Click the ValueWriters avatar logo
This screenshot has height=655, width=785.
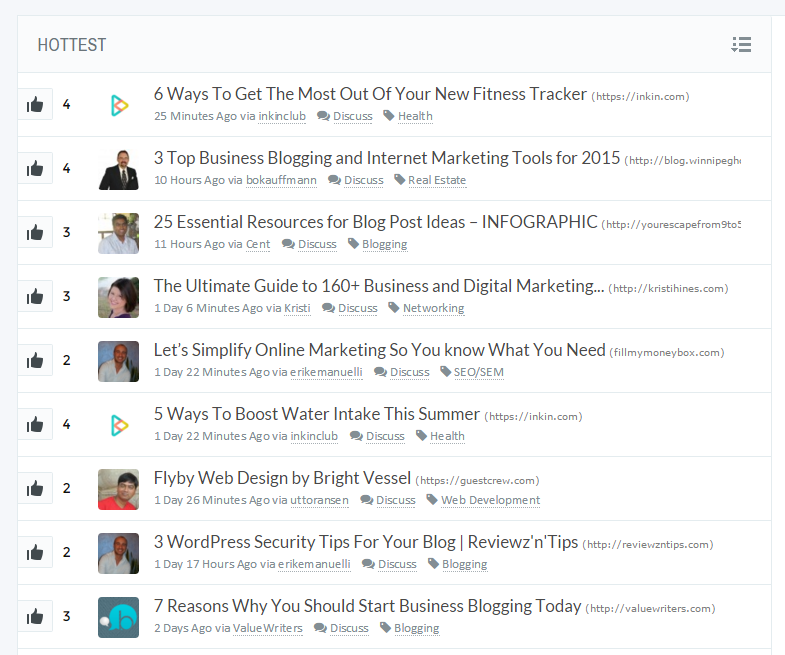point(119,617)
